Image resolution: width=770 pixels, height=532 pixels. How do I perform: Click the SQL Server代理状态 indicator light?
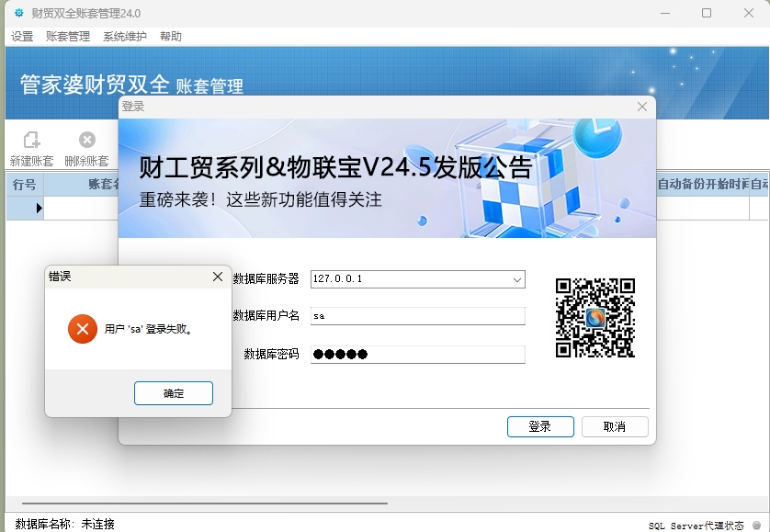tap(757, 525)
